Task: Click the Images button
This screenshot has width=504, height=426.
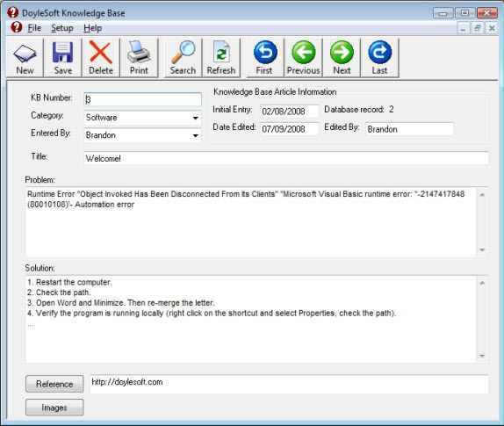Action: (x=54, y=408)
